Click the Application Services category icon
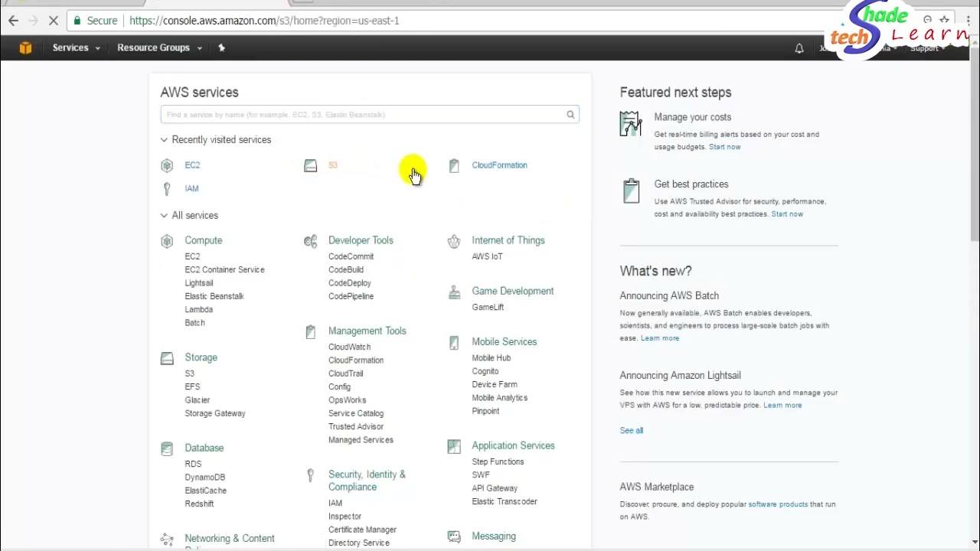This screenshot has height=551, width=980. (454, 446)
